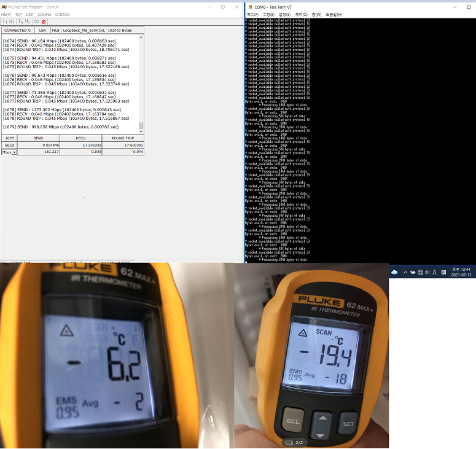This screenshot has width=476, height=449.
Task: Click the log vertical scrollbar thumb
Action: (x=141, y=125)
